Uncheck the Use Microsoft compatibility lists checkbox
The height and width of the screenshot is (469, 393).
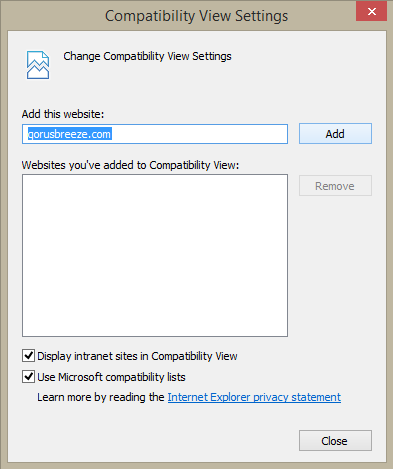28,377
